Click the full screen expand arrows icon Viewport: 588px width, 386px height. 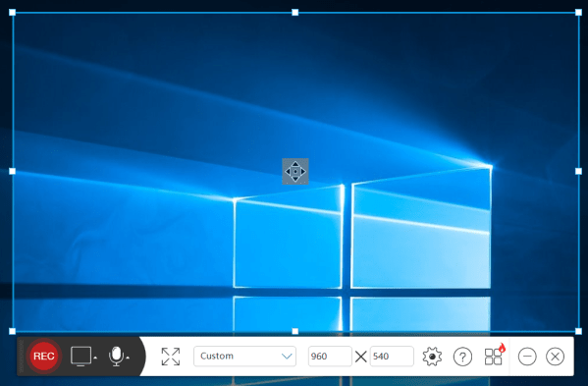point(171,357)
